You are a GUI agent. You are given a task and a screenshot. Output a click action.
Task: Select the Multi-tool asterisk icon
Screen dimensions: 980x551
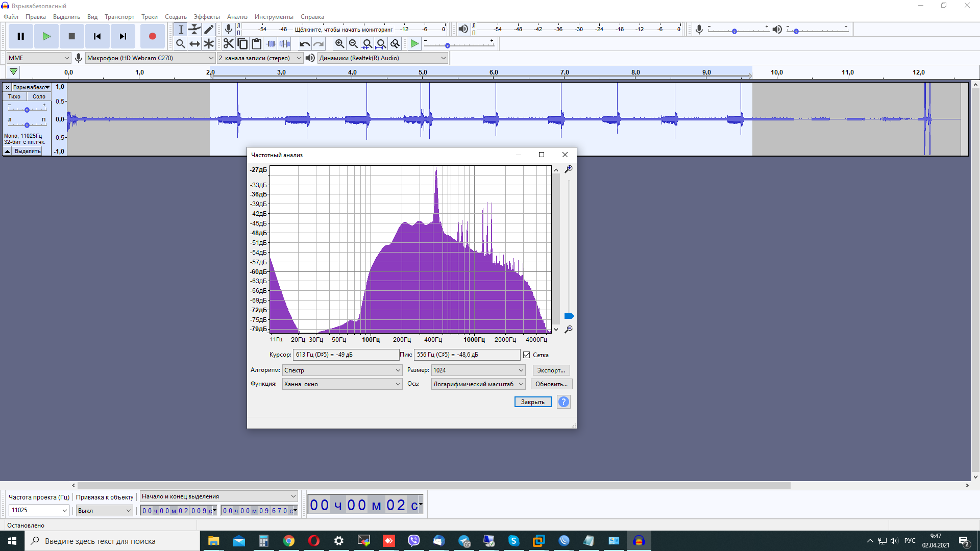(x=209, y=44)
